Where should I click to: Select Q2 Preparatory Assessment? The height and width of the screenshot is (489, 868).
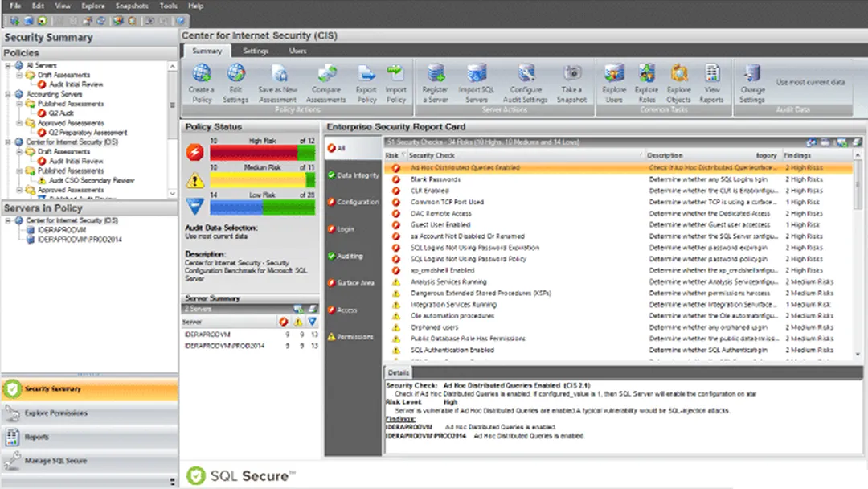click(x=88, y=133)
